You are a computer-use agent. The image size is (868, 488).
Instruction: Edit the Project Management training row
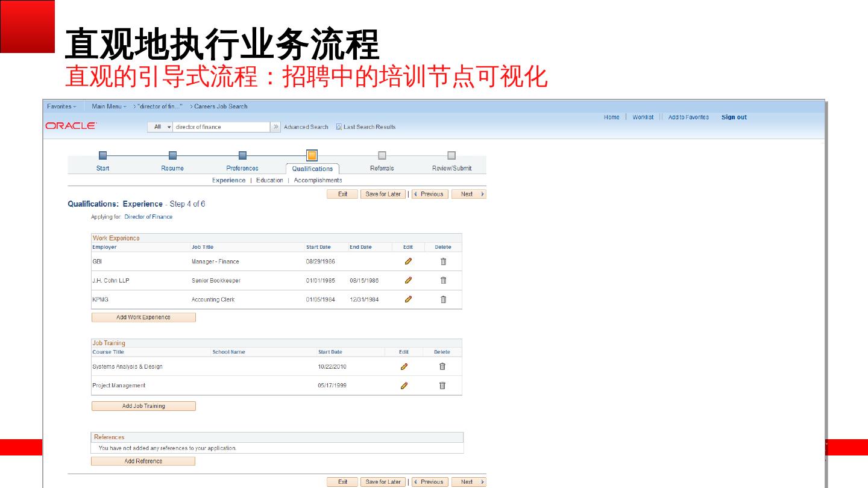(404, 386)
